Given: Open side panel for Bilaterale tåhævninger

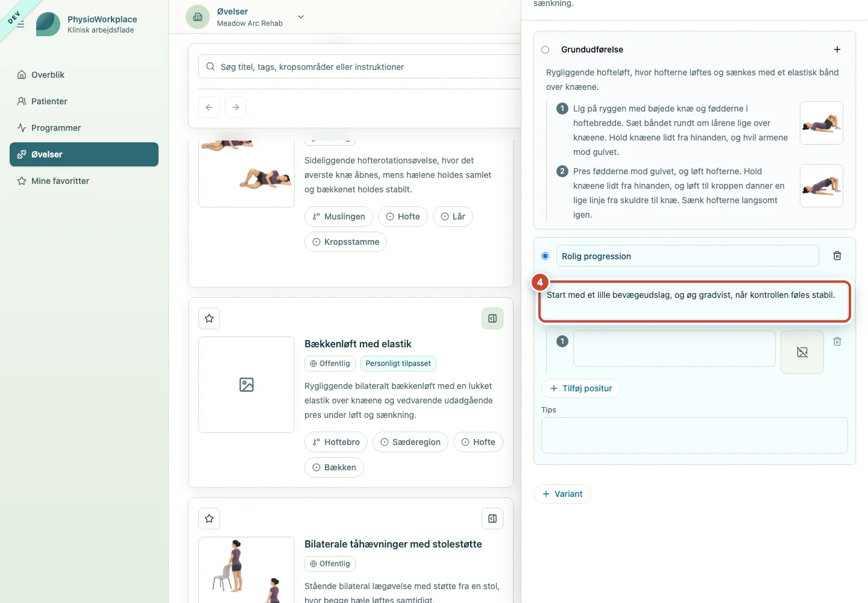Looking at the screenshot, I should click(492, 519).
